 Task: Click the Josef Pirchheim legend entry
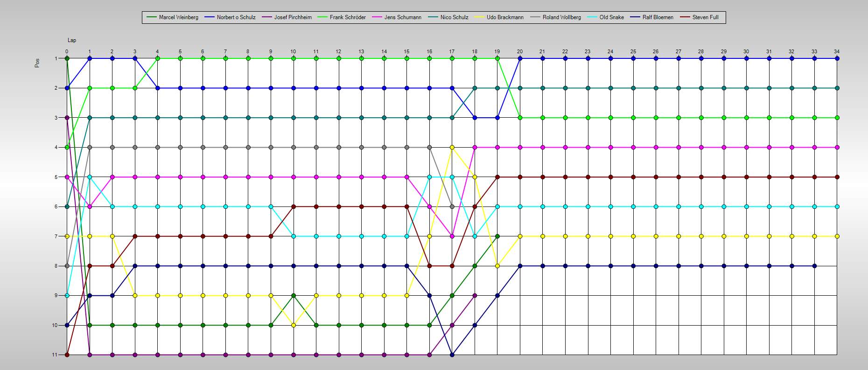pos(293,17)
